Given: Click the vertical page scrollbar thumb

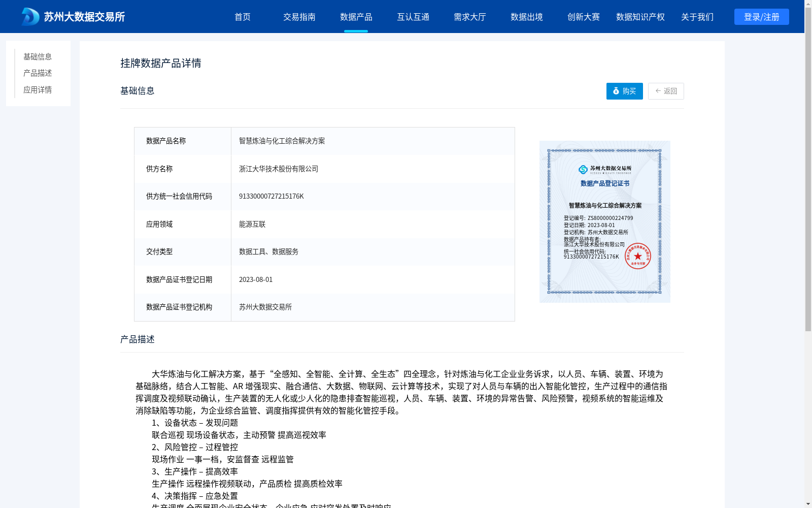Looking at the screenshot, I should (x=808, y=170).
